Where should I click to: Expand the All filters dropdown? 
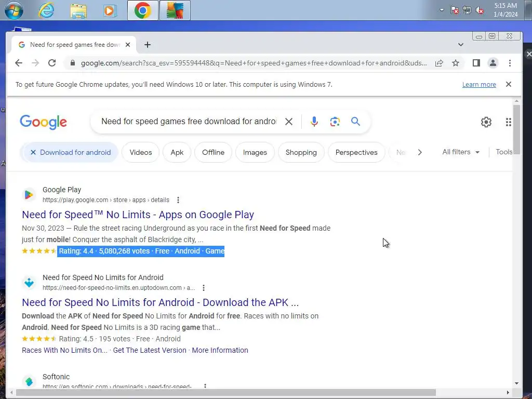pos(461,152)
